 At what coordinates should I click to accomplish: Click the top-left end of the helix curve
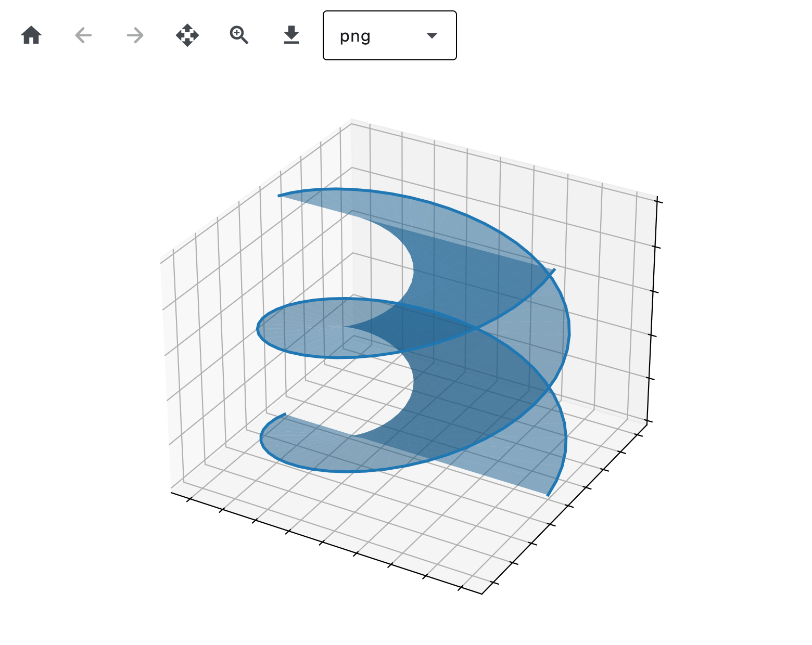280,196
